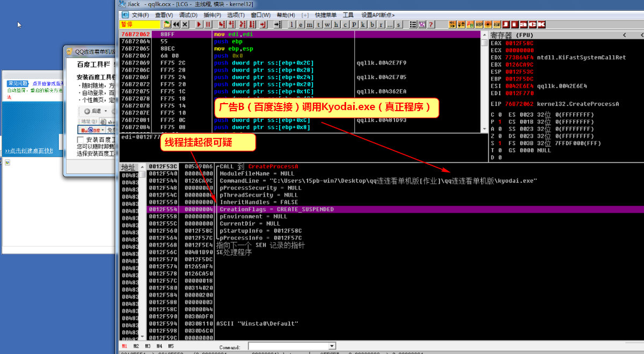
Task: Click the 常见问题 label in background window
Action: 18,83
